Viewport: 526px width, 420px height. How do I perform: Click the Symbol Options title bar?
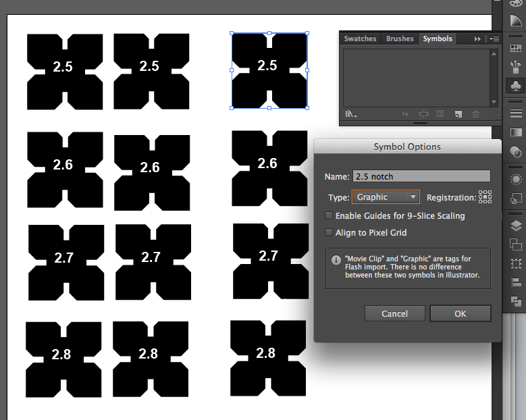(x=407, y=147)
